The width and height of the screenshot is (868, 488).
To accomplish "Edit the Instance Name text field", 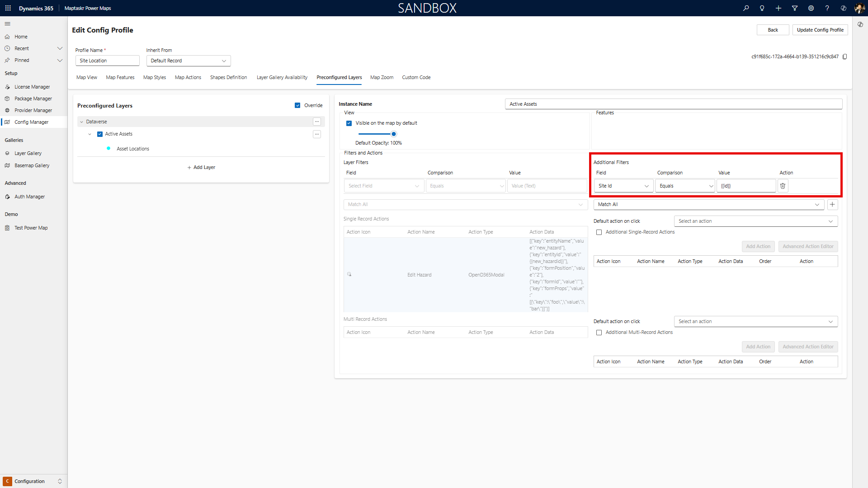I will click(674, 104).
